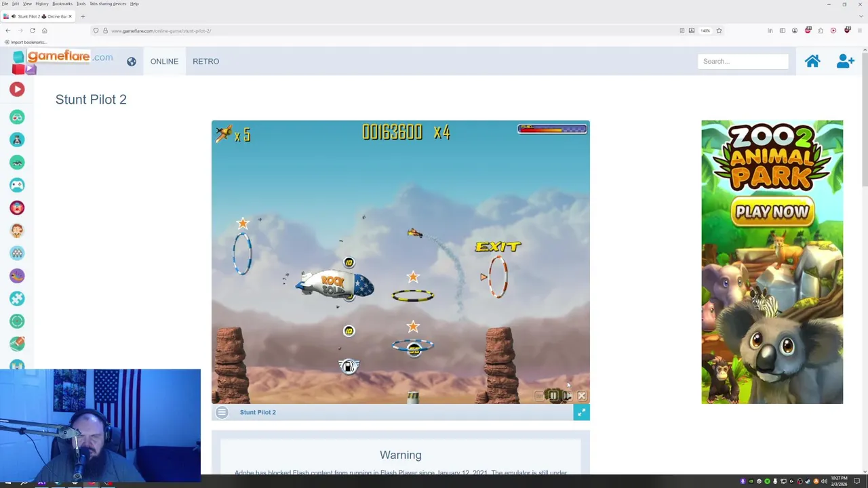Click the 140% zoom level indicator
The height and width of the screenshot is (488, 868).
click(x=705, y=30)
